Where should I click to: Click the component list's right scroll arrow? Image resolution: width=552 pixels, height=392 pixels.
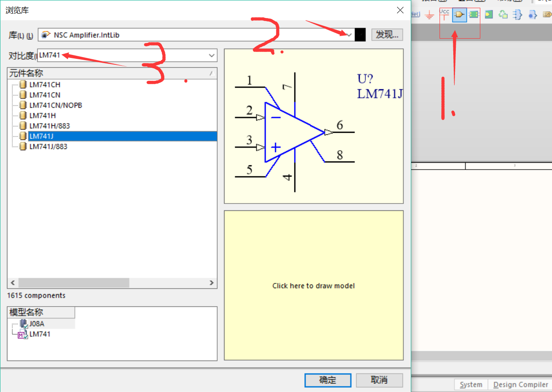coord(212,283)
